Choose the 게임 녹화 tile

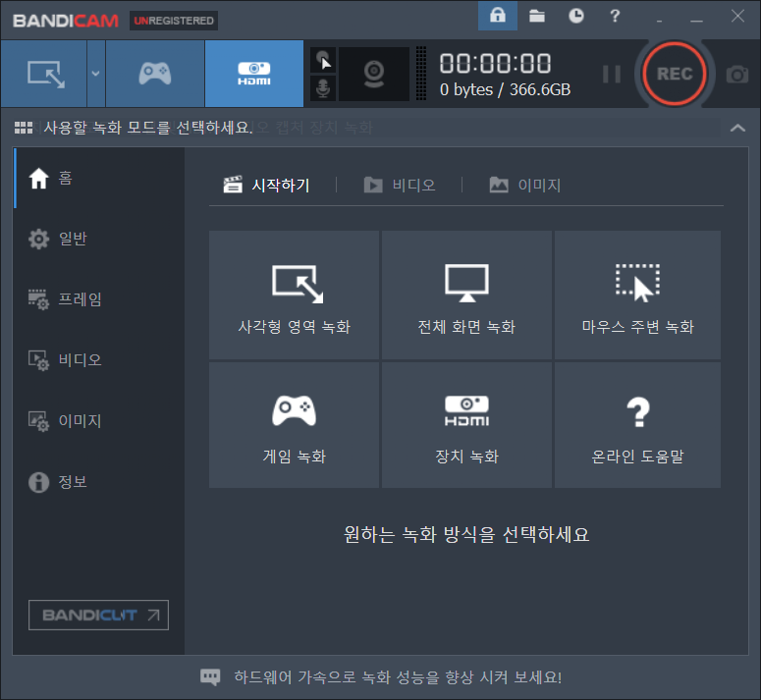click(295, 425)
